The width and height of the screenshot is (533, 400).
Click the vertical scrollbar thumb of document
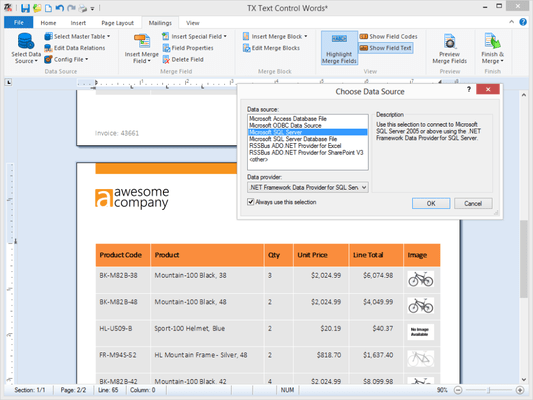coord(523,260)
